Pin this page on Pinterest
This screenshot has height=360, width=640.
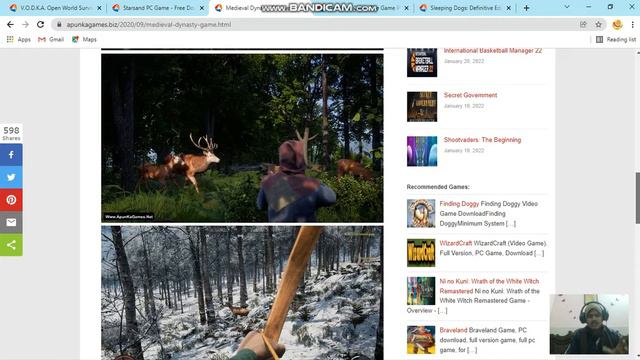(11, 200)
